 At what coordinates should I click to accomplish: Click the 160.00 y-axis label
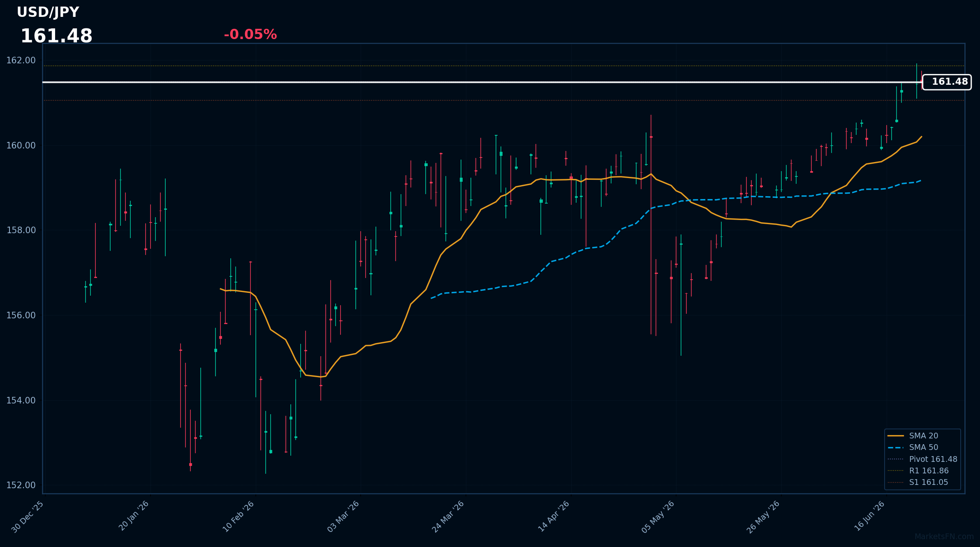click(x=21, y=146)
